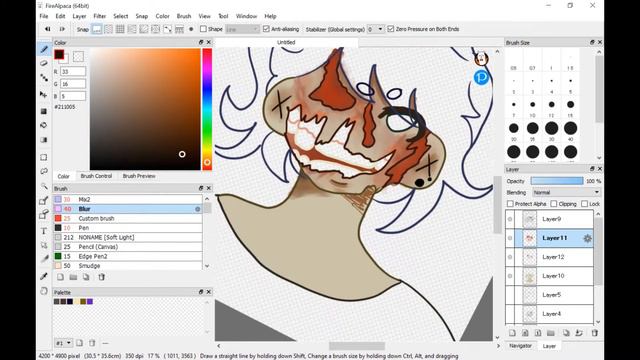Delete the selected brush with trash icon
Screen dimensions: 640x360
pyautogui.click(x=102, y=277)
